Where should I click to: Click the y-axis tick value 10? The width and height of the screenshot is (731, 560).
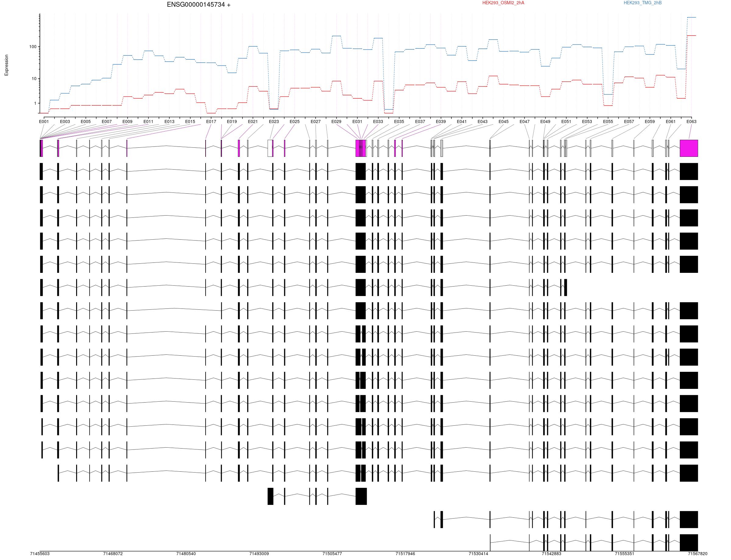34,79
